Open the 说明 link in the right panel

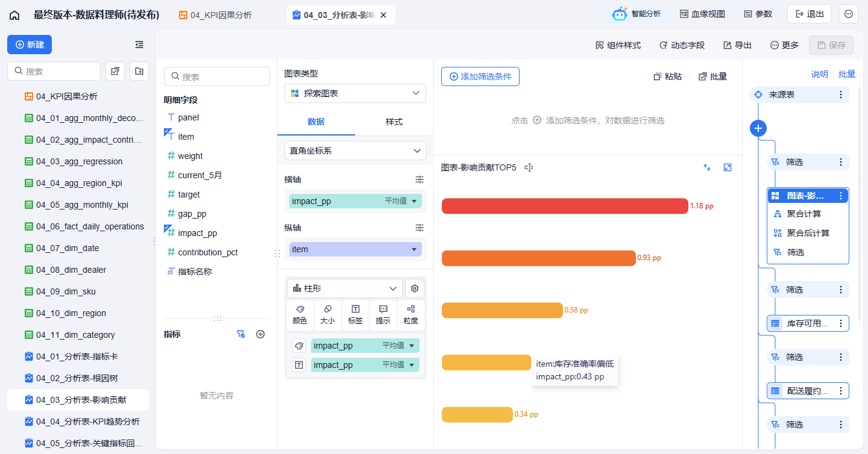click(x=820, y=74)
